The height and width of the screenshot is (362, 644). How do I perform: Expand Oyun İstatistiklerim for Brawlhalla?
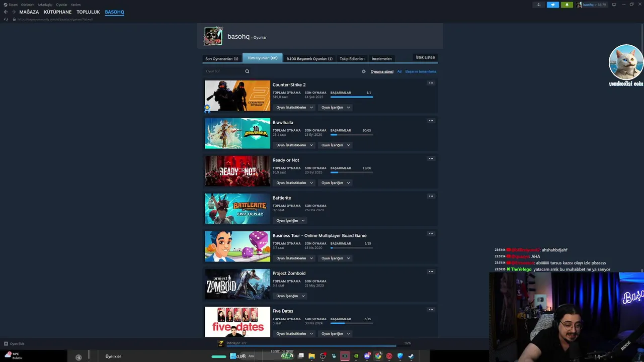click(294, 145)
